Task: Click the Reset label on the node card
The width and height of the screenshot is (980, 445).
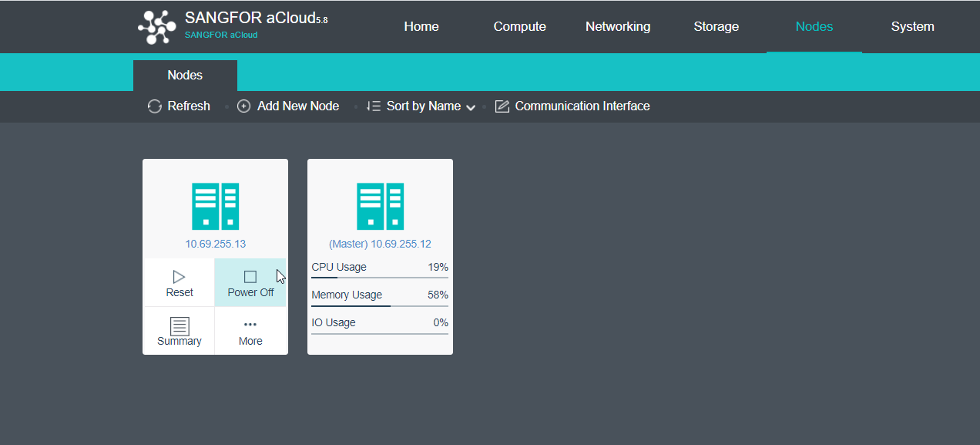Action: tap(180, 292)
